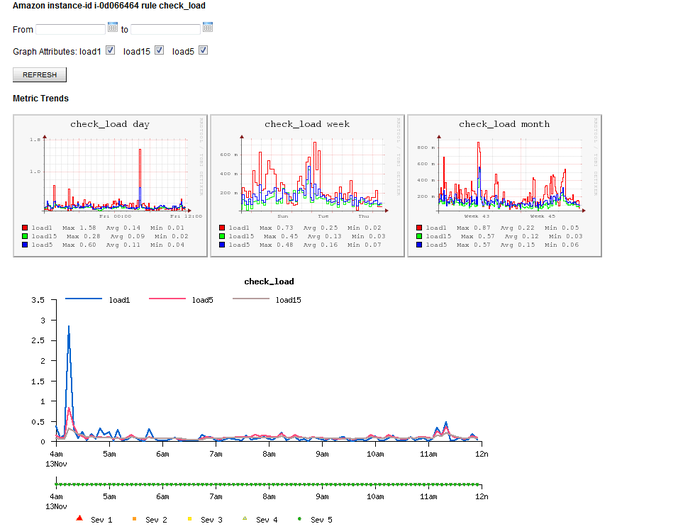
Task: Click green load15 swatch in week graph
Action: pos(222,236)
